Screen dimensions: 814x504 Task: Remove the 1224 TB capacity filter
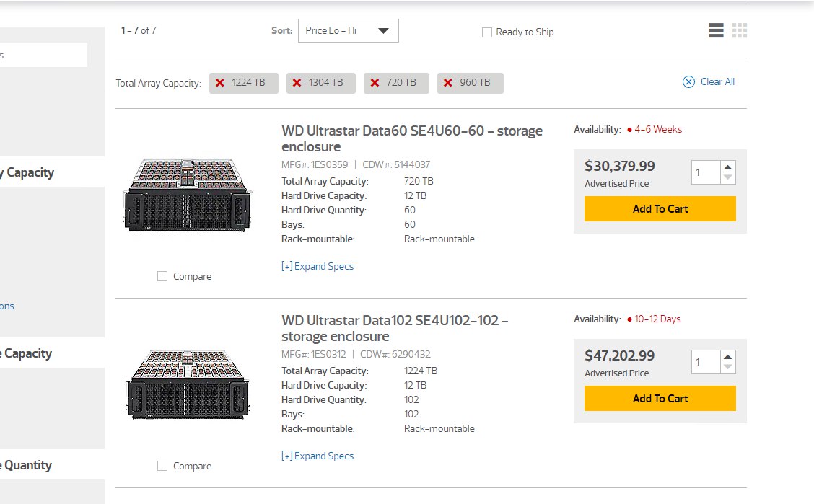220,83
